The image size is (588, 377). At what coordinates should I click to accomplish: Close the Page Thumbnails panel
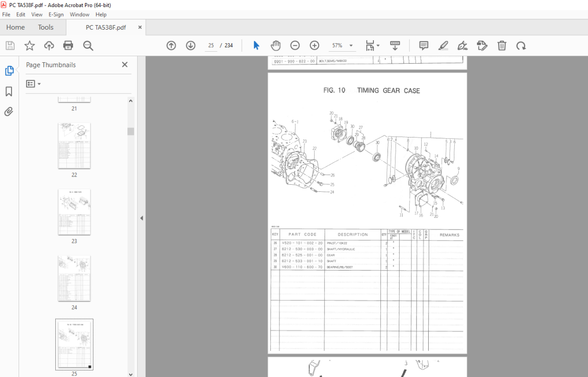click(x=125, y=65)
